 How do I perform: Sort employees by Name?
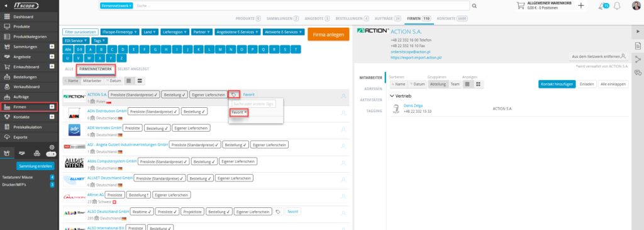[398, 84]
